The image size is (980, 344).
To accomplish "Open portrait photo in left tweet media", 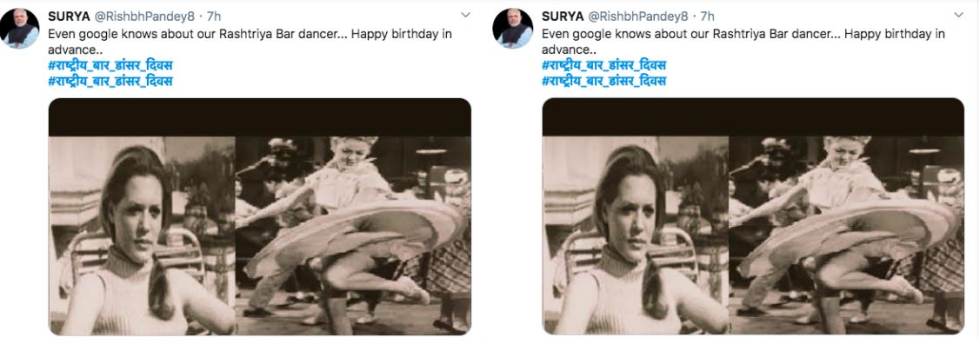I will click(x=142, y=235).
